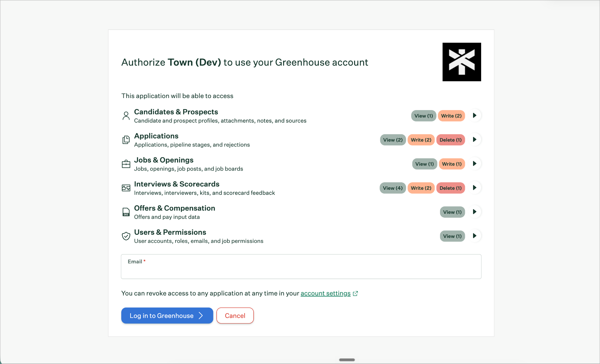Click the Write (1) badge for Jobs & Openings

tap(452, 164)
